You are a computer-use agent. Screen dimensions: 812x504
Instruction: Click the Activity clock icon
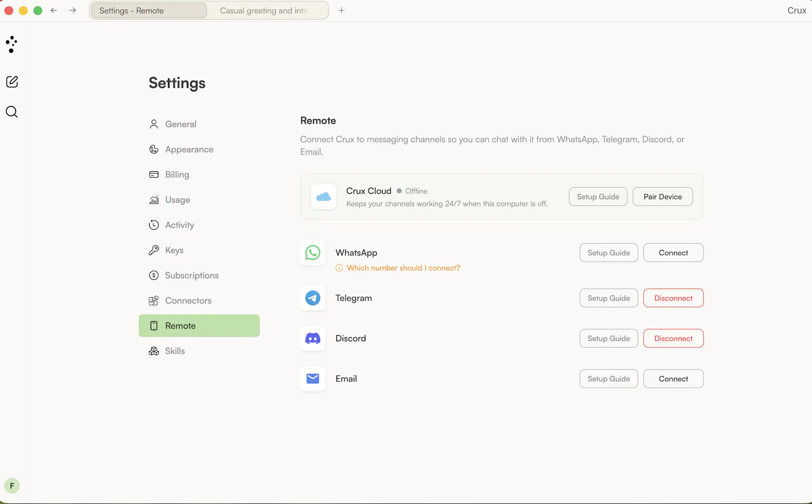tap(154, 225)
